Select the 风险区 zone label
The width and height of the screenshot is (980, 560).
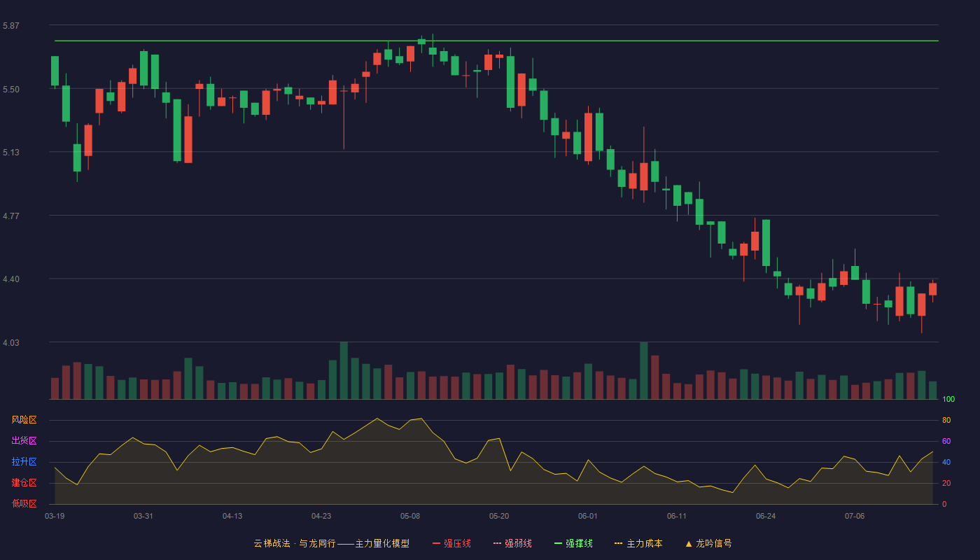[24, 420]
